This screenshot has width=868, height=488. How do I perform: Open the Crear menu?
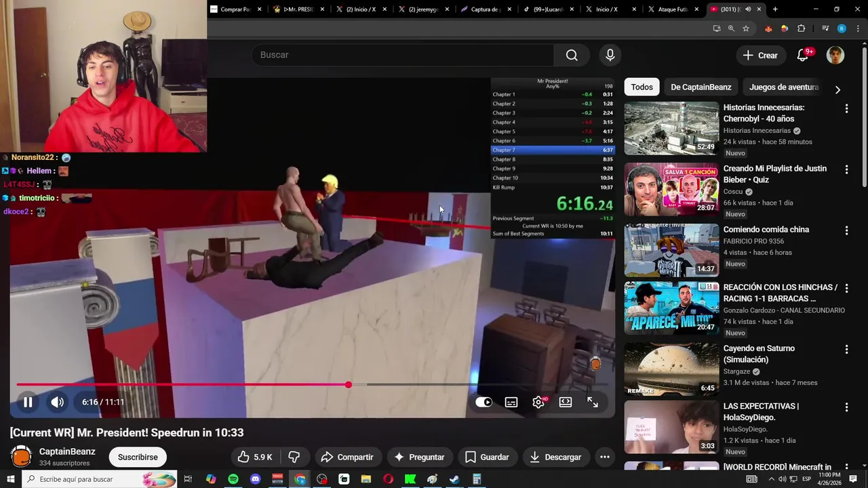pyautogui.click(x=760, y=56)
